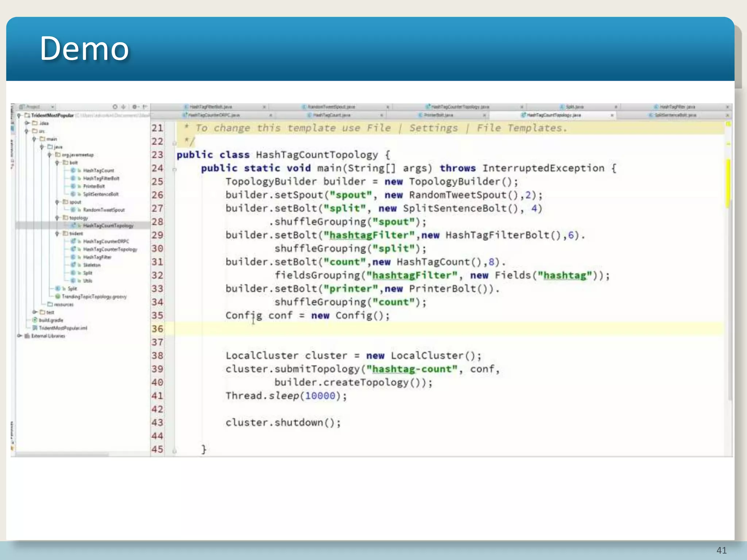Expand the test folder node

34,312
